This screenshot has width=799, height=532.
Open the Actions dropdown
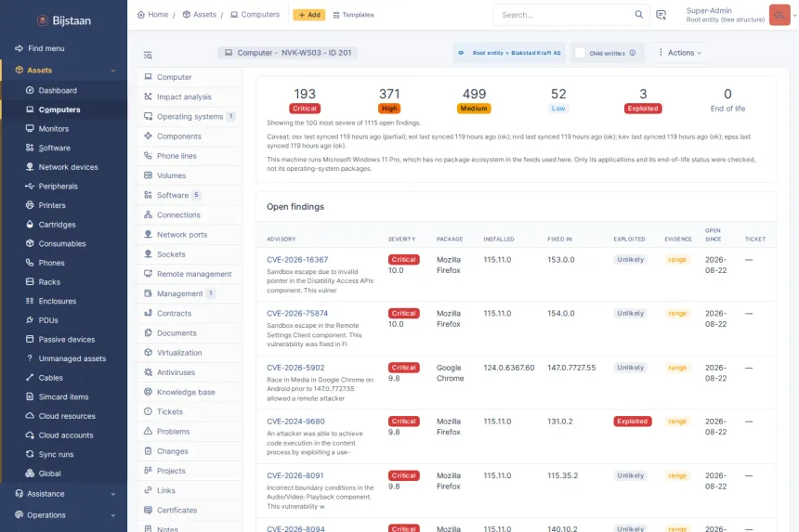coord(680,52)
